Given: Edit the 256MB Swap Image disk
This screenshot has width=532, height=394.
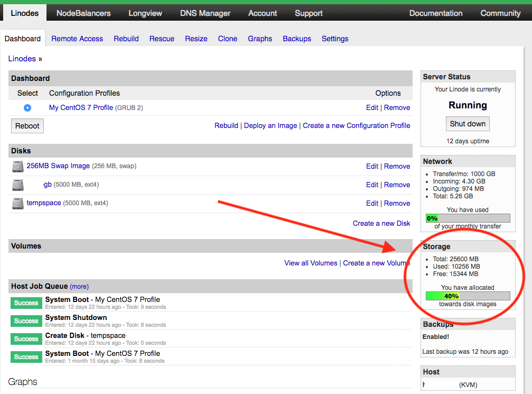Looking at the screenshot, I should pyautogui.click(x=372, y=167).
